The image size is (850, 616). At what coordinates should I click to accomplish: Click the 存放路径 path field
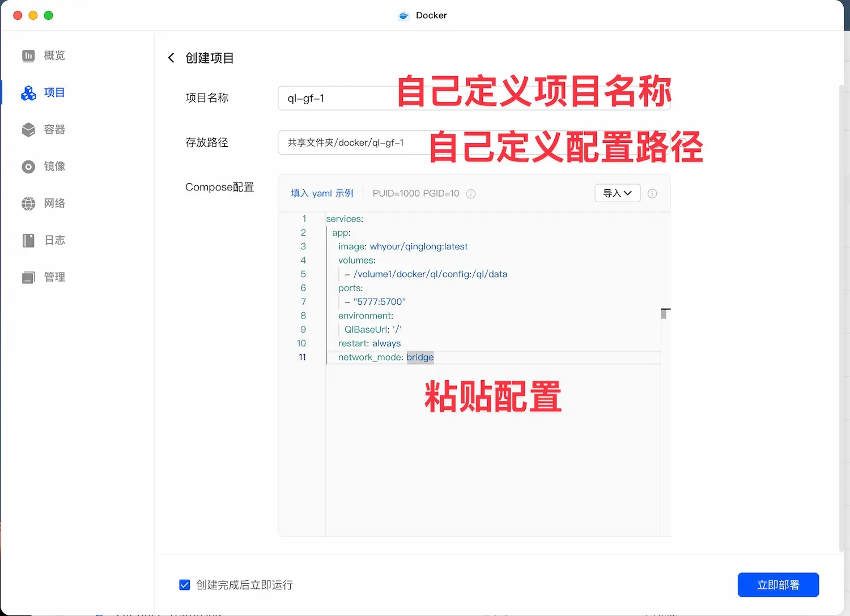tap(474, 143)
